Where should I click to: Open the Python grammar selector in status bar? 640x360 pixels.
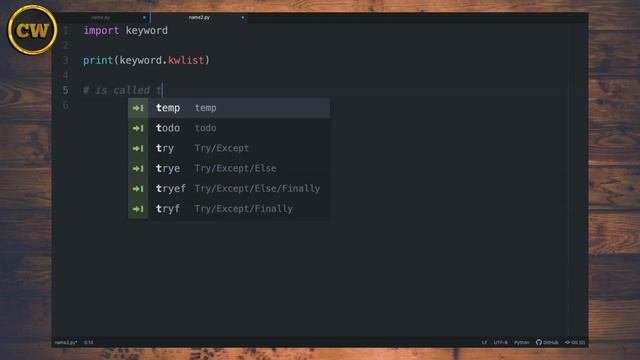[x=521, y=342]
